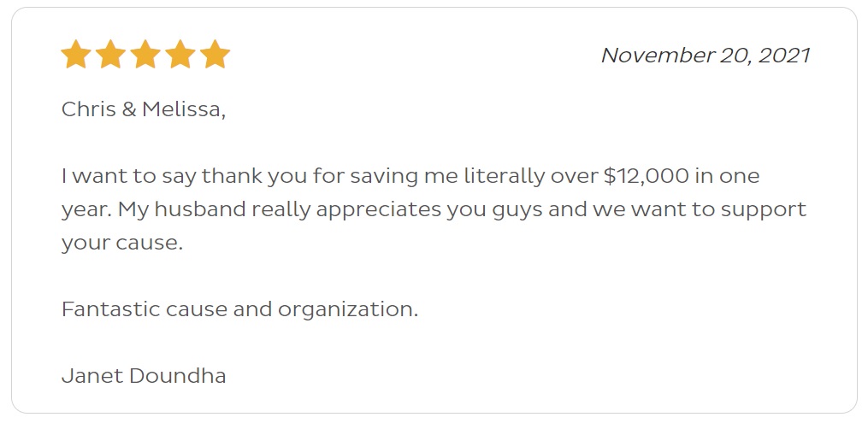Click the phrase 'your cause.'
868x423 pixels.
point(121,244)
